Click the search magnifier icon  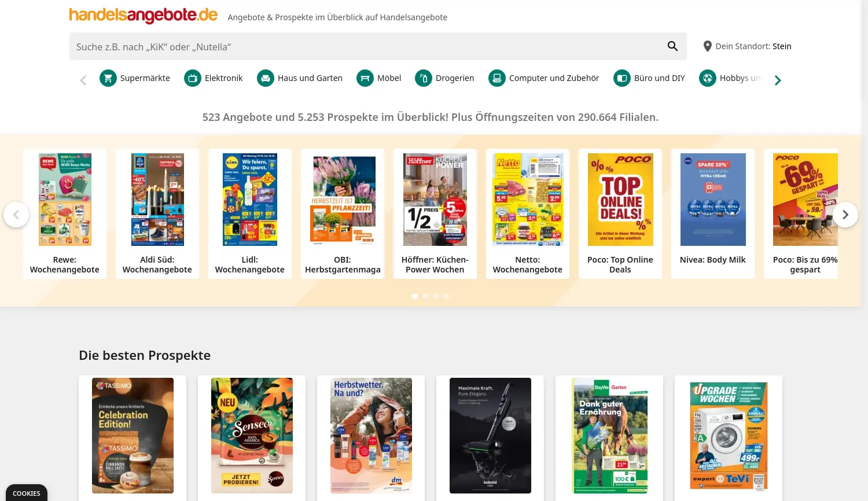[672, 46]
